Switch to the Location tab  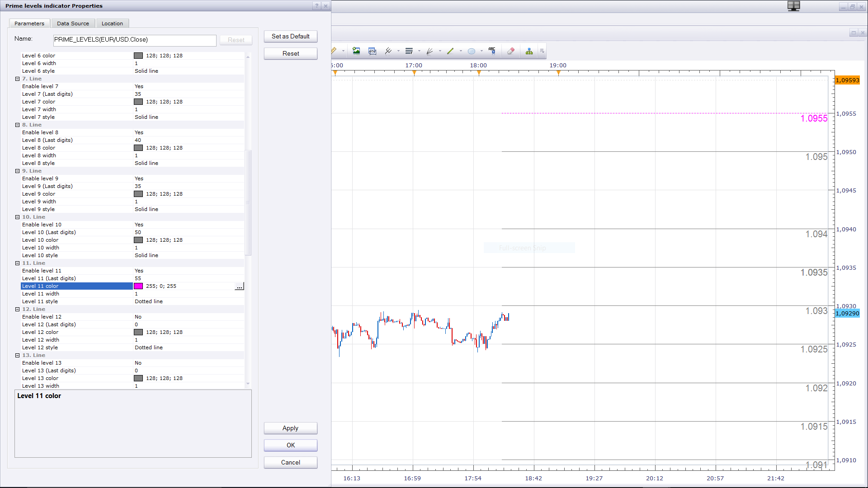point(112,23)
